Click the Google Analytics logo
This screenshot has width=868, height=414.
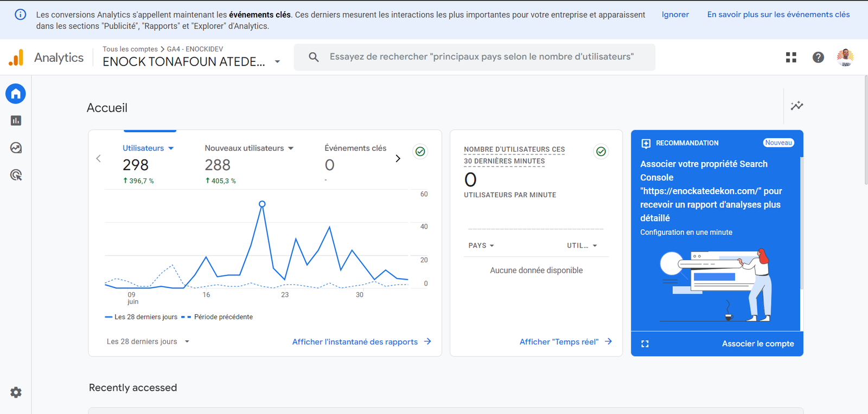[16, 57]
